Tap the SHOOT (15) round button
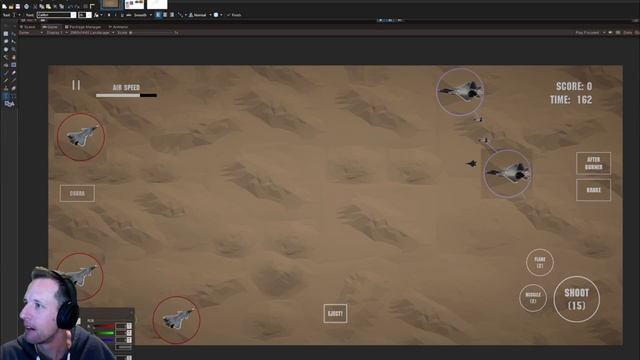The image size is (640, 360). click(576, 299)
